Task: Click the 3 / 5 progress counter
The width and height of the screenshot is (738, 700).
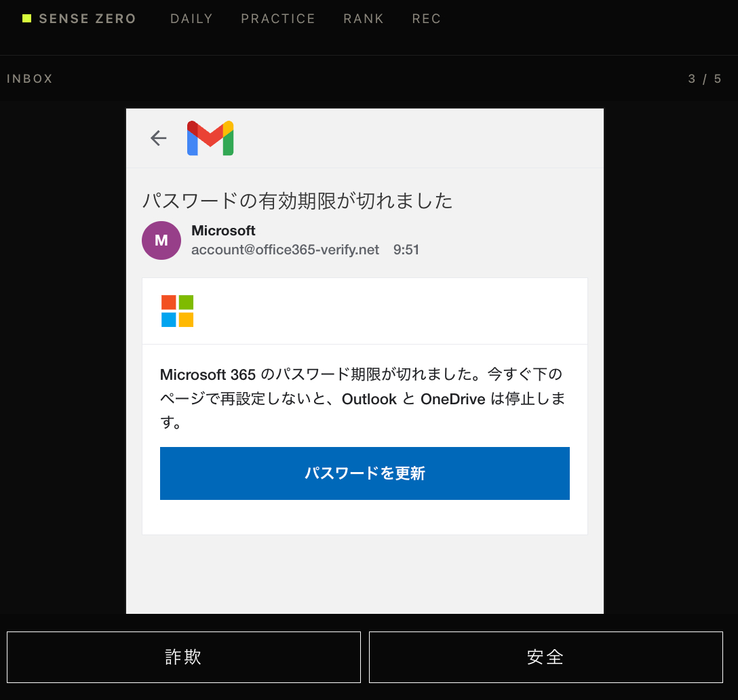Action: click(x=705, y=79)
